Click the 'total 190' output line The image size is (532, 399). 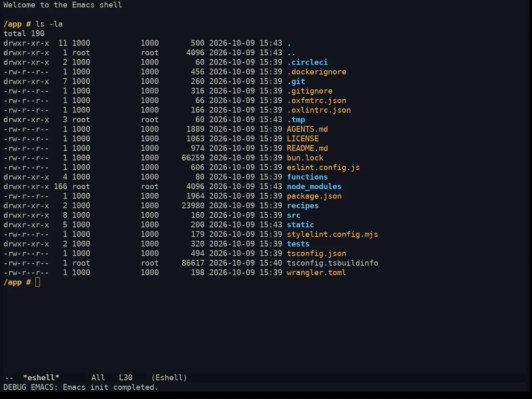click(x=24, y=34)
